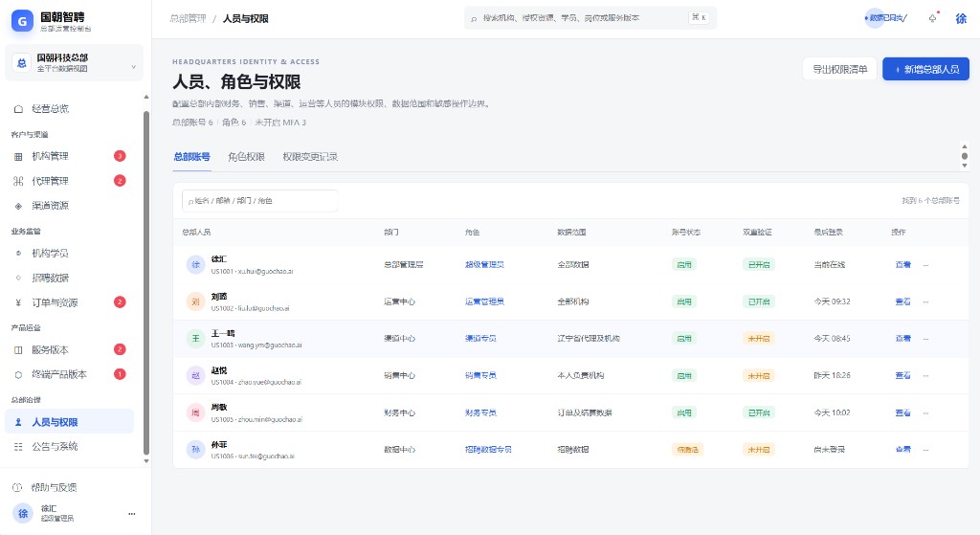Click 查看 for 赵悦
The width and height of the screenshot is (980, 535).
pos(903,375)
